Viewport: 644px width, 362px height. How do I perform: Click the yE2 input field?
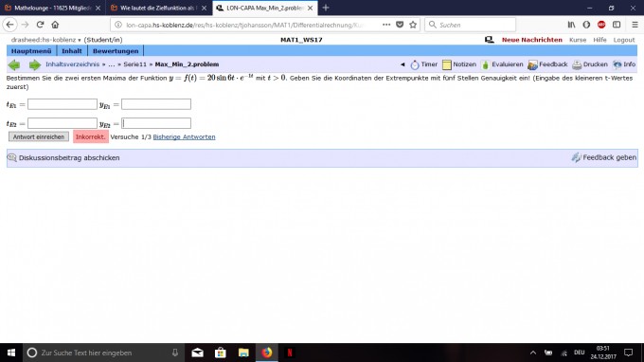click(x=156, y=123)
